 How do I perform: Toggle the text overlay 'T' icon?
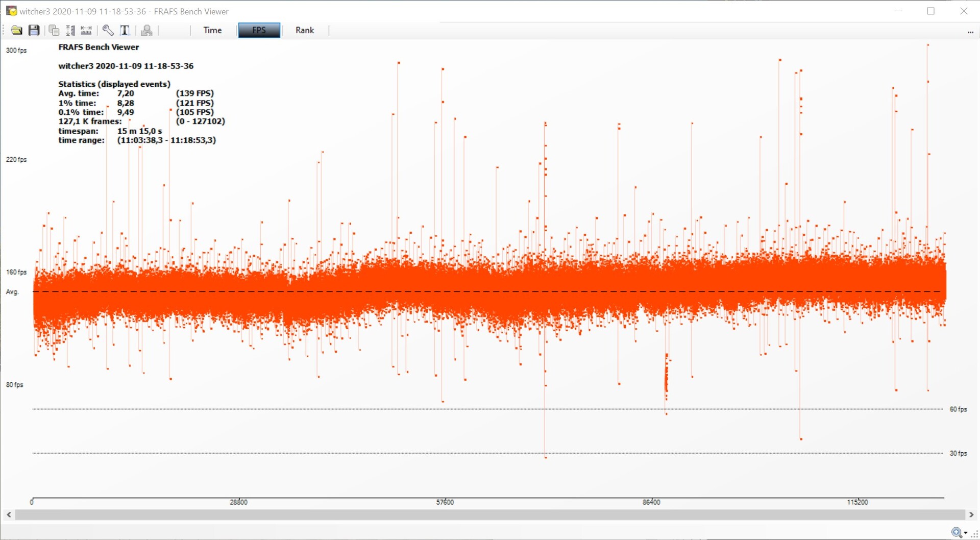click(125, 31)
